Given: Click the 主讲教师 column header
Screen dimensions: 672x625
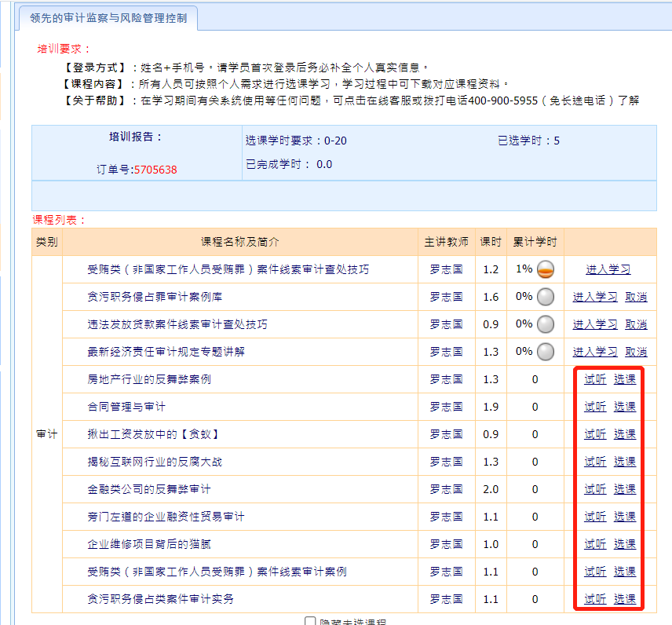Looking at the screenshot, I should pos(447,242).
